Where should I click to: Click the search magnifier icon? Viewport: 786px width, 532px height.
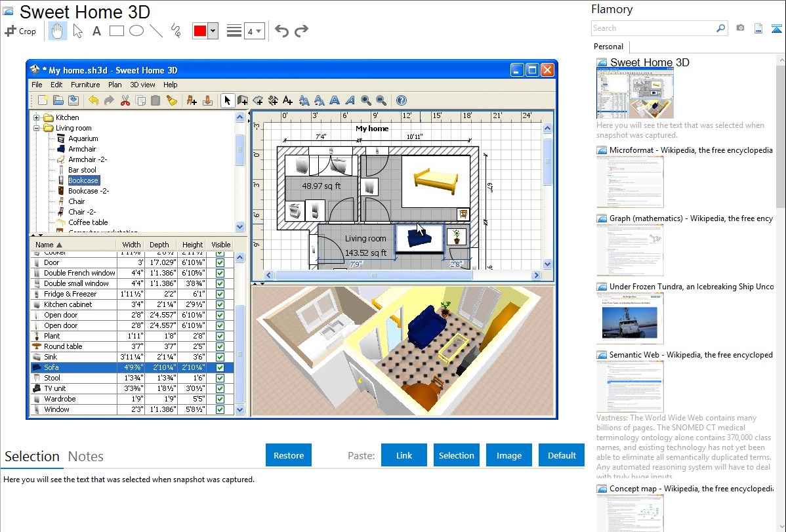(x=720, y=28)
